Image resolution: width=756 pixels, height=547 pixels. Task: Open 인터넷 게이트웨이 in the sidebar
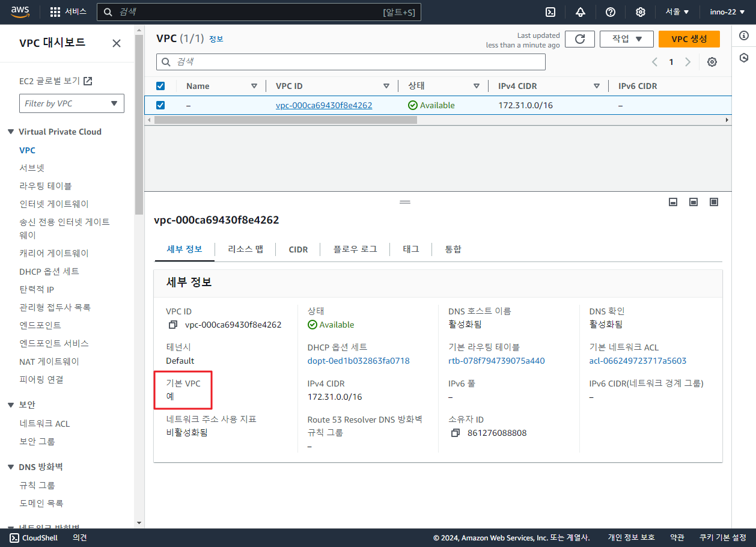tap(54, 204)
